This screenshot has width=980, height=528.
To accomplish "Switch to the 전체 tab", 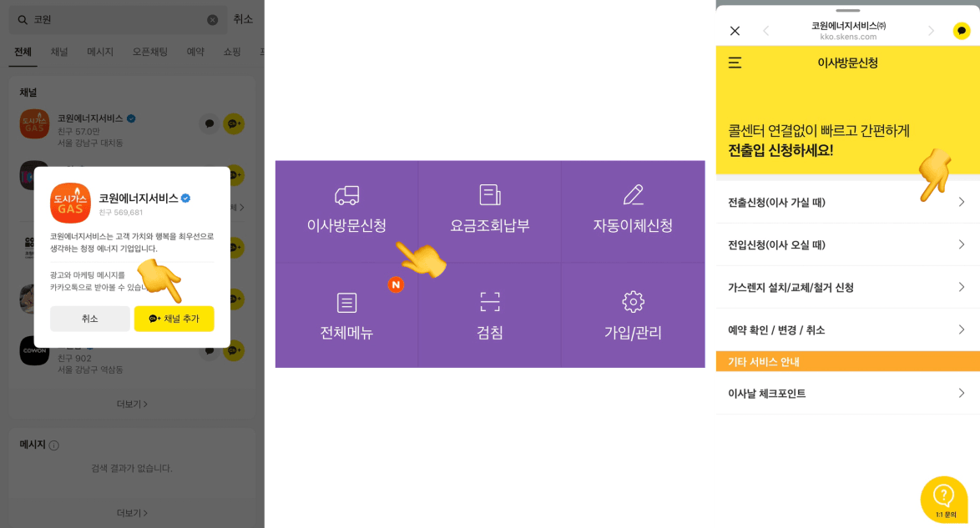I will (x=23, y=52).
